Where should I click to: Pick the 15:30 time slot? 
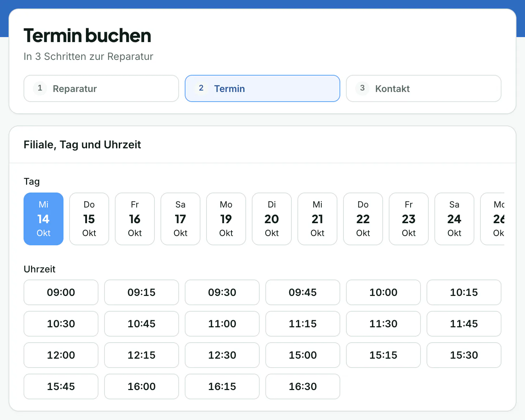point(464,355)
